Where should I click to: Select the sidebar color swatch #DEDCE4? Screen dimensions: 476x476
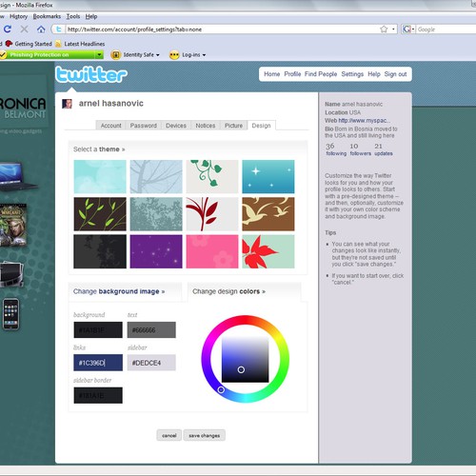(151, 363)
